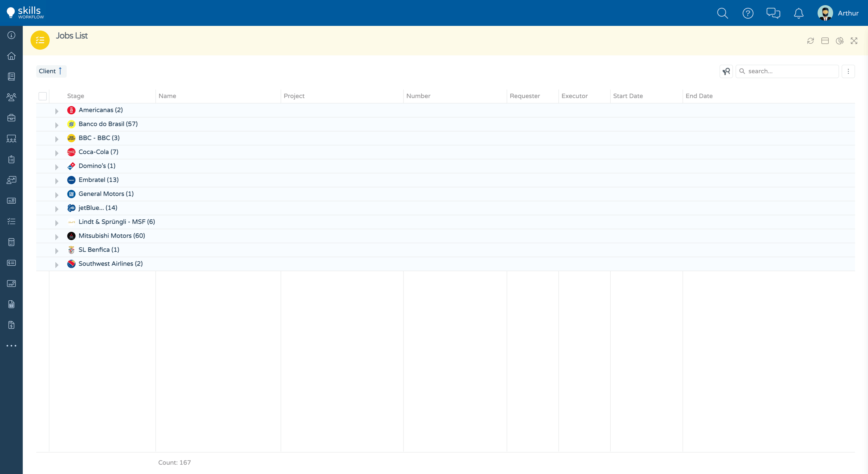The width and height of the screenshot is (868, 474).
Task: Select the Mitsubishi Motors (60) row label
Action: click(x=112, y=236)
